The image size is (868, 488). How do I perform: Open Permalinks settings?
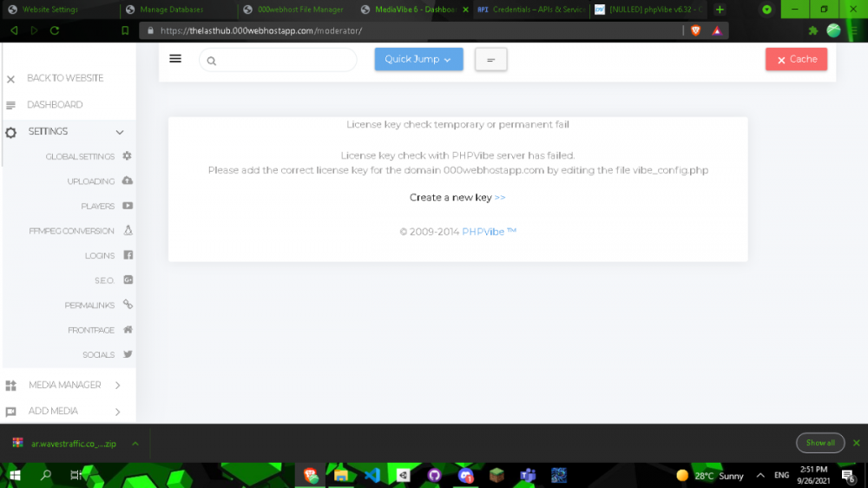point(89,305)
